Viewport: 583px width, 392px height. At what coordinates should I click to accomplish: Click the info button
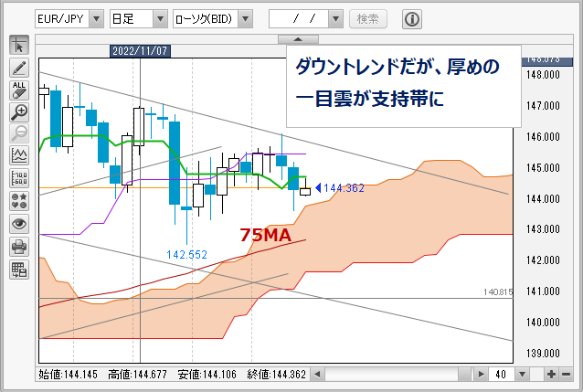click(x=412, y=19)
